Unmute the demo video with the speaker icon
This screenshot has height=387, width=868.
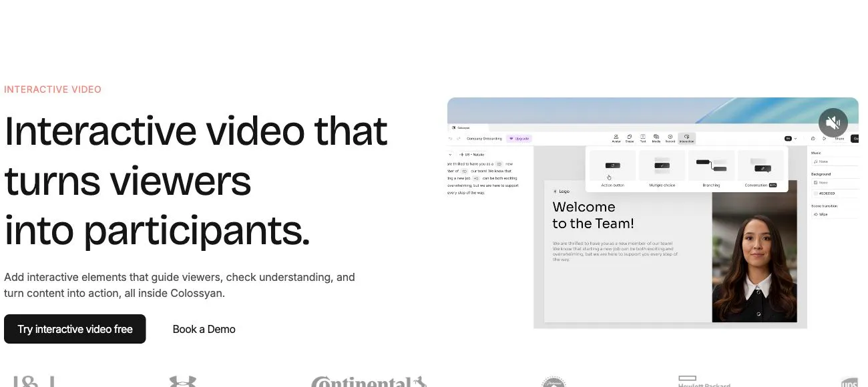pos(833,123)
